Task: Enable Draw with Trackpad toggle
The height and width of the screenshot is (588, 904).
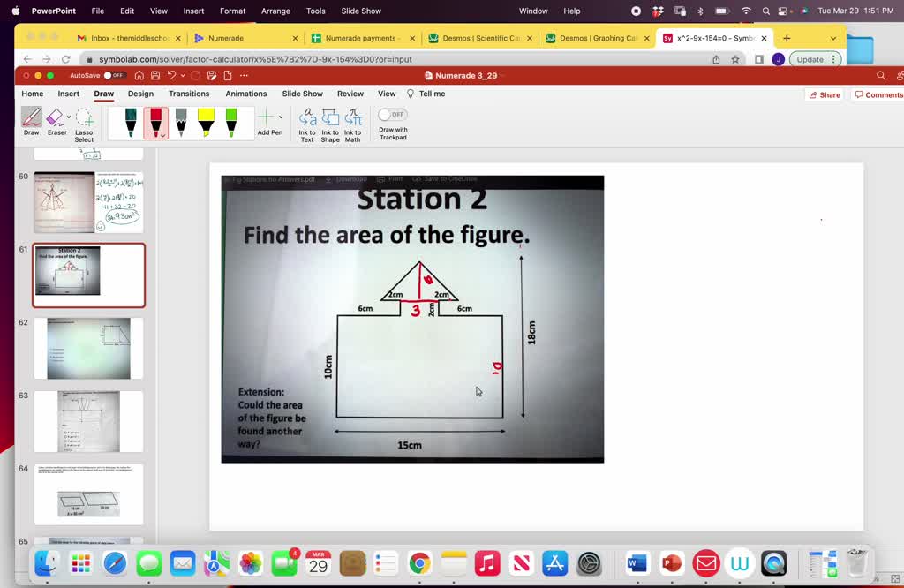Action: tap(393, 115)
